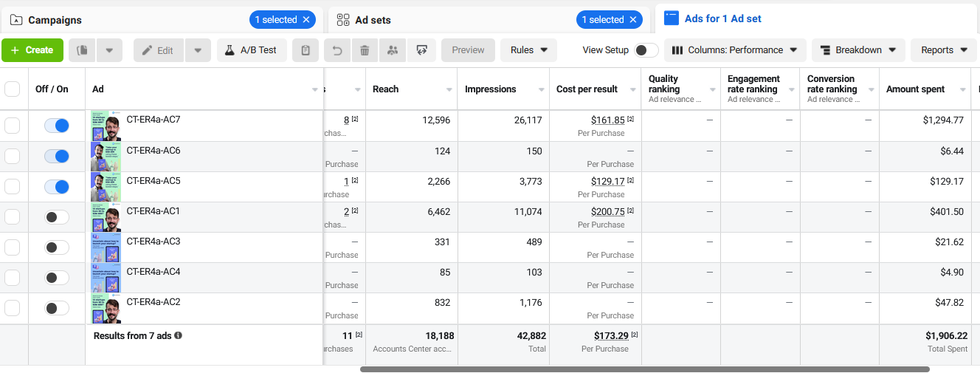Viewport: 980px width, 373px height.
Task: Click the audiences people icon in toolbar
Action: pyautogui.click(x=393, y=50)
